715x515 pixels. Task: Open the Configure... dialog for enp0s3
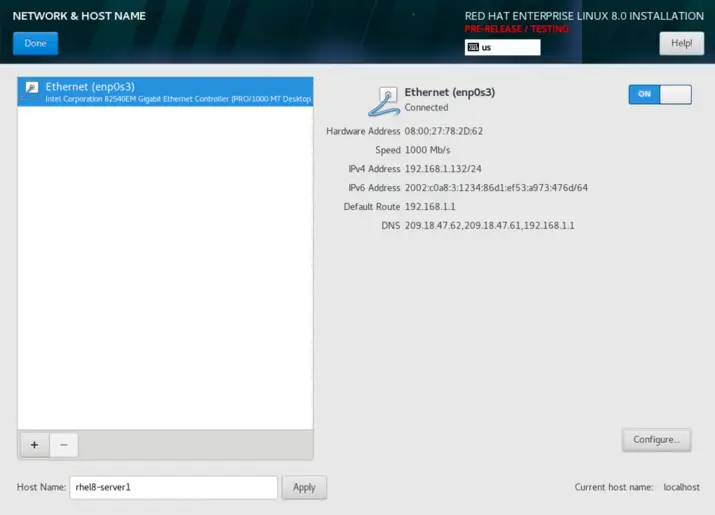click(x=655, y=439)
